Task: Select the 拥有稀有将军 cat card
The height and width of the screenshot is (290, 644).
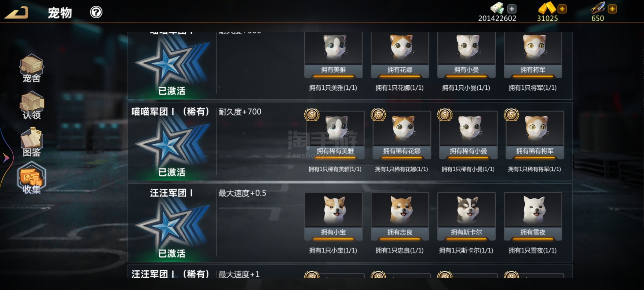Action: click(x=535, y=135)
